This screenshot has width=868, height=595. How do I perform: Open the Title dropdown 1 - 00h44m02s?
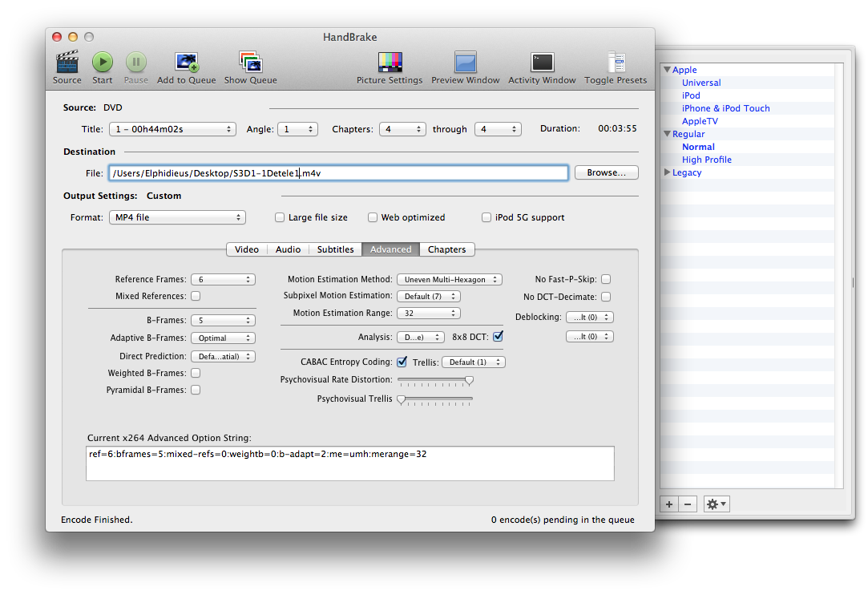pos(172,129)
